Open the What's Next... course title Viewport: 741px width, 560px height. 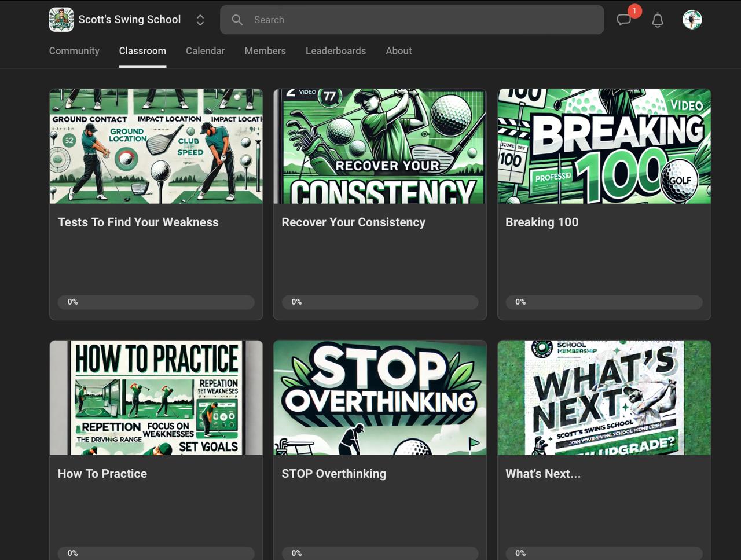[542, 474]
